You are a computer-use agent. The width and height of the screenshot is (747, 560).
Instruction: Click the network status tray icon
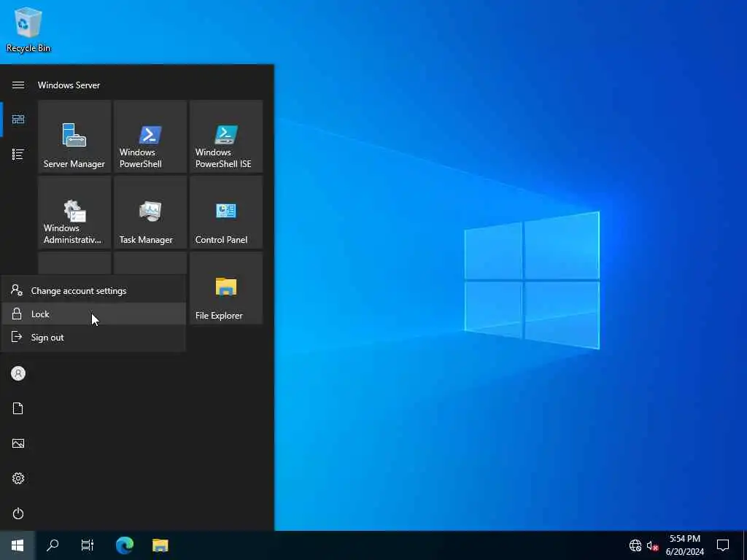coord(635,545)
